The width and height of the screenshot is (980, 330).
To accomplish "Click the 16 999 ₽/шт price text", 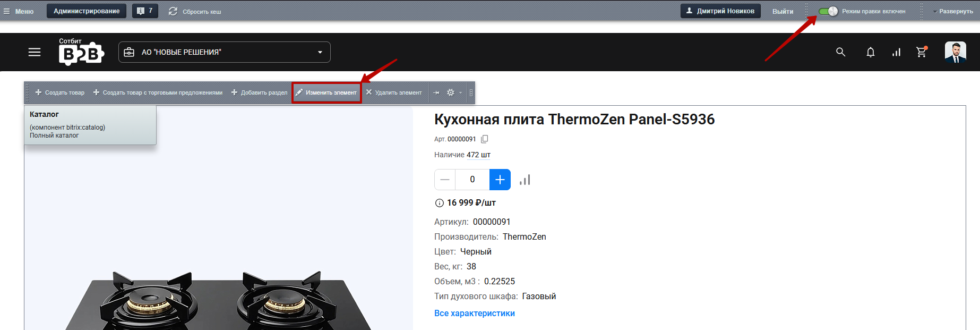I will coord(471,203).
